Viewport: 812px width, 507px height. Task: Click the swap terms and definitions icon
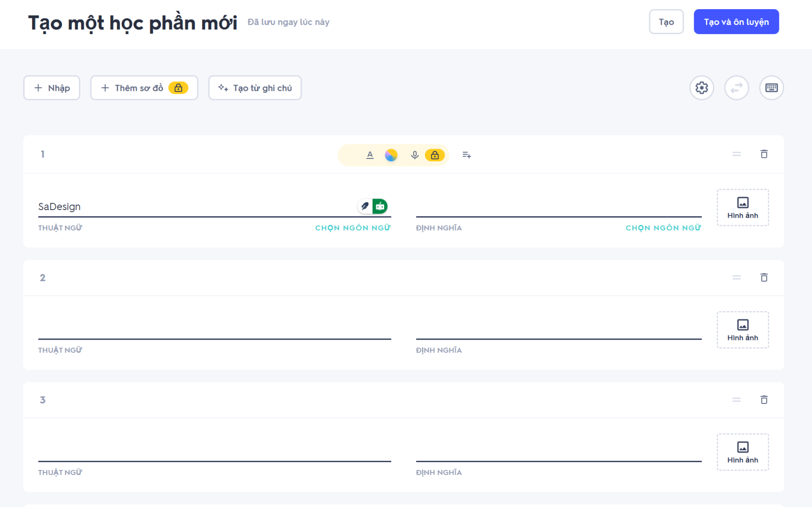coord(736,87)
